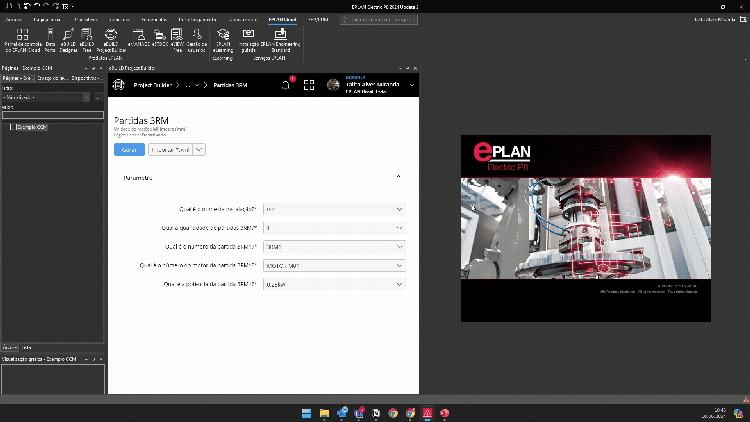Click the taskbar clock and date

713,413
